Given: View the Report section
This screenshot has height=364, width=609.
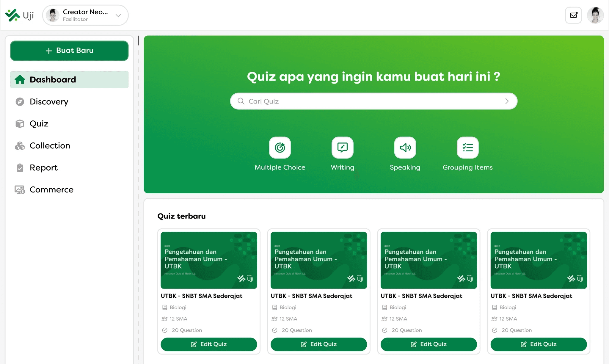Looking at the screenshot, I should pyautogui.click(x=44, y=168).
